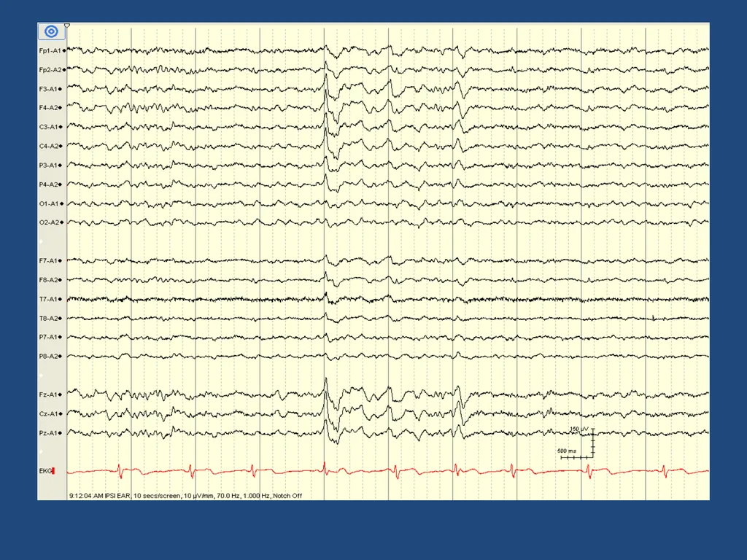This screenshot has height=560, width=747.
Task: Select the C4-A2 channel label
Action: [48, 146]
